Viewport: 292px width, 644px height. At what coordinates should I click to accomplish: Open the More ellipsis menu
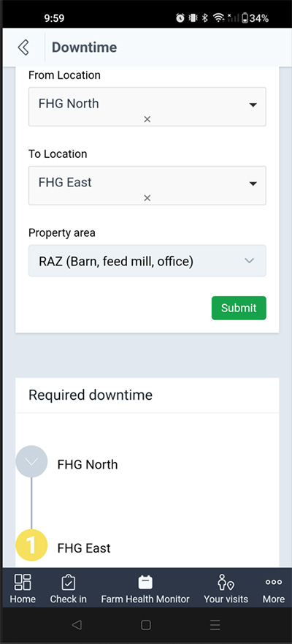[274, 582]
